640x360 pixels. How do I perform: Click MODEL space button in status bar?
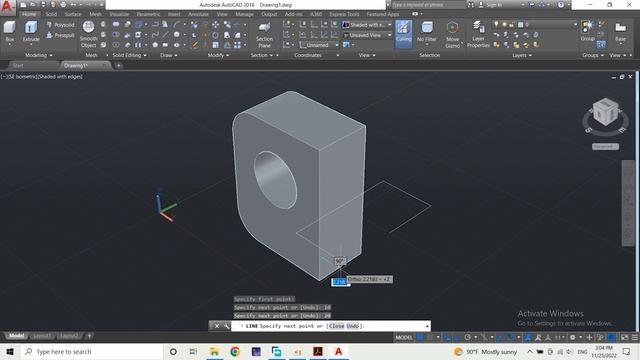pyautogui.click(x=404, y=338)
